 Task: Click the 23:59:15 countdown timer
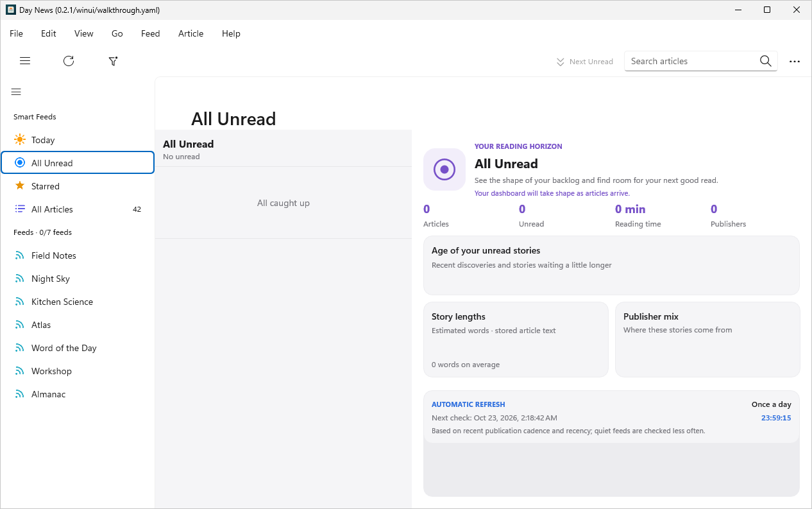[776, 418]
